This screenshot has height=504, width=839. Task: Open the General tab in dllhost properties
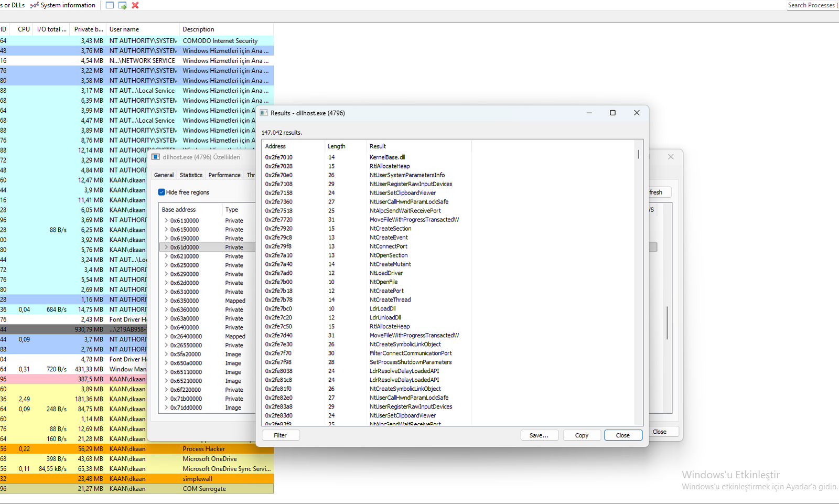tap(164, 175)
